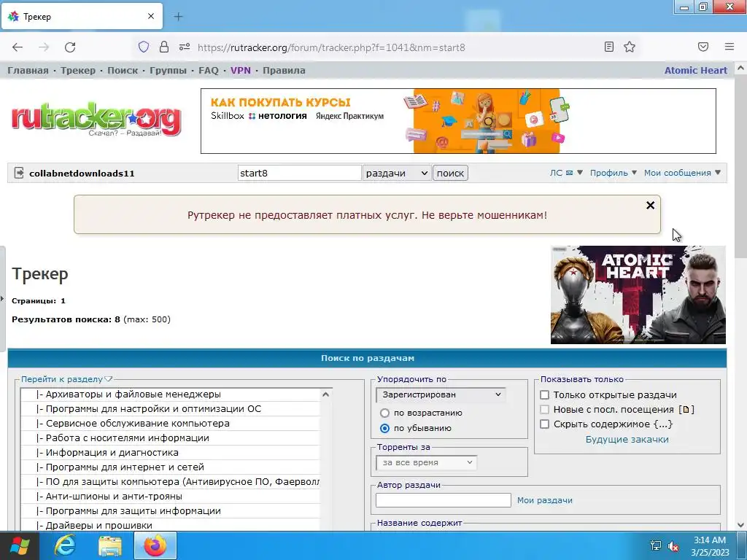The width and height of the screenshot is (747, 560).
Task: Save page to Pocket icon
Action: pos(703,47)
